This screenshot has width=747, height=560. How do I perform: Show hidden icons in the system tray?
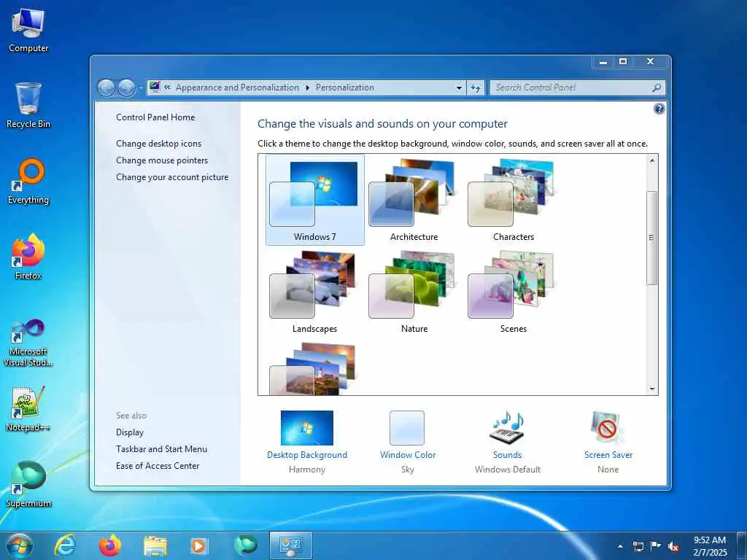click(620, 546)
